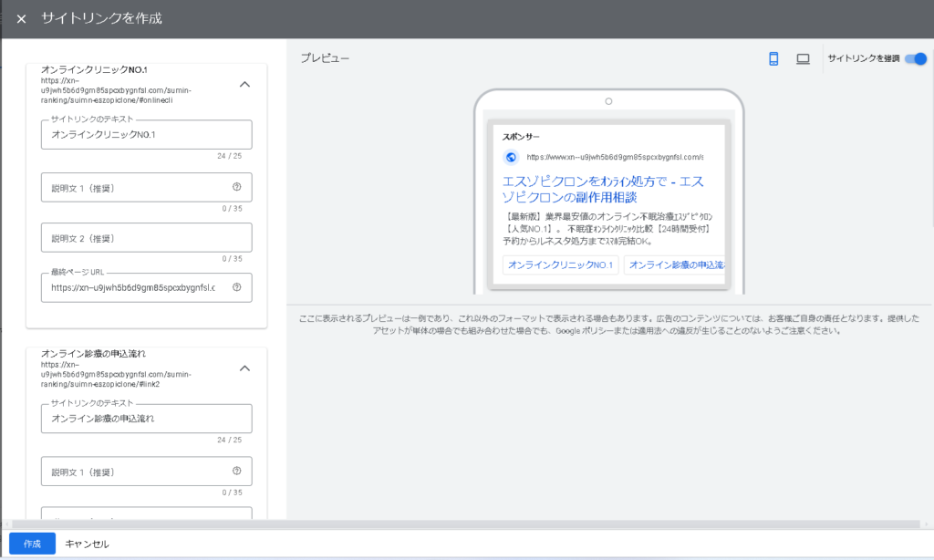Open help icon in 最終ページ URL field

tap(237, 287)
